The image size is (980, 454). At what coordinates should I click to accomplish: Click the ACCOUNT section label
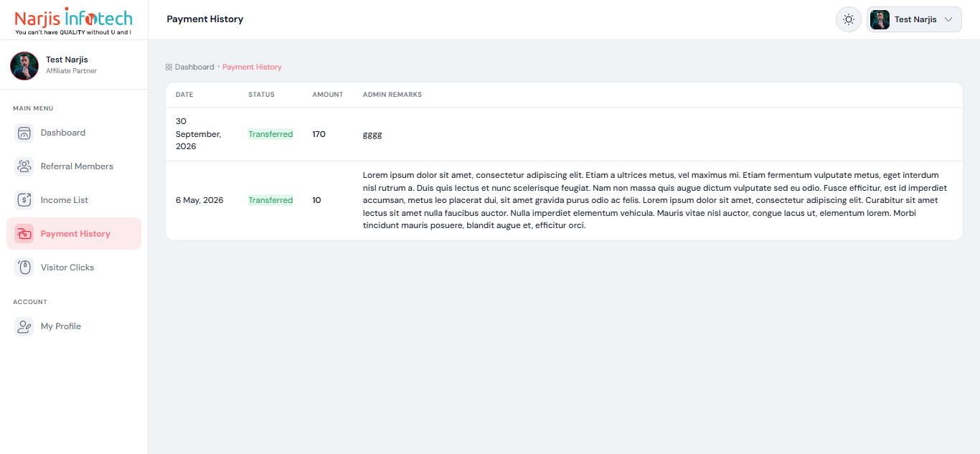tap(30, 302)
